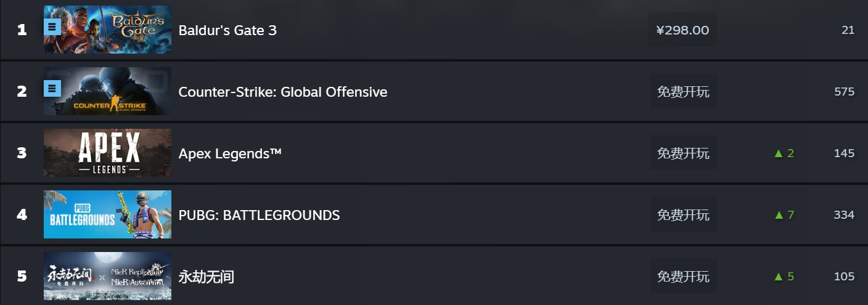The image size is (868, 305).
Task: Click the list icon on Baldur's Gate 3 thumbnail
Action: click(52, 26)
